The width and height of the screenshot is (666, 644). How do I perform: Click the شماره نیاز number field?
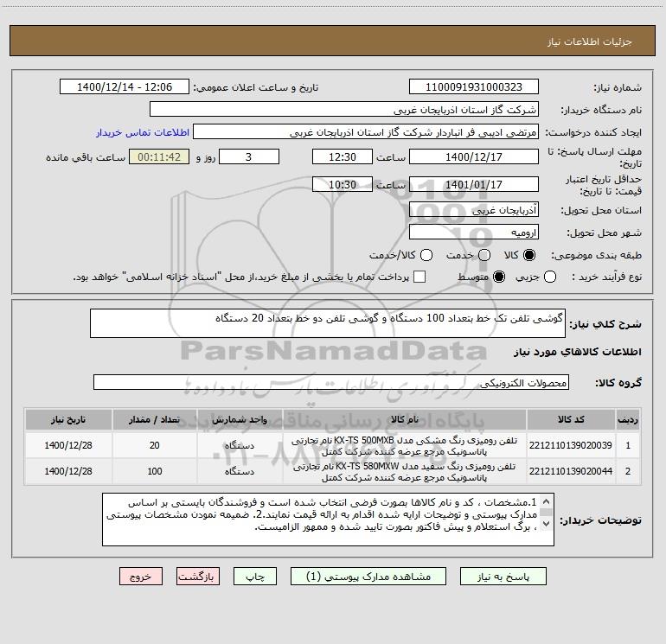point(474,86)
